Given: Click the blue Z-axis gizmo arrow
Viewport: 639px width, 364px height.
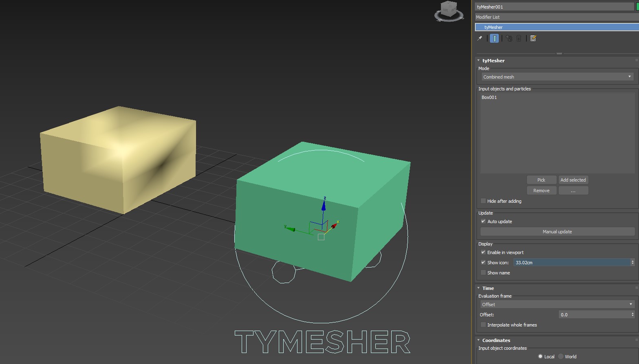Looking at the screenshot, I should coord(324,204).
